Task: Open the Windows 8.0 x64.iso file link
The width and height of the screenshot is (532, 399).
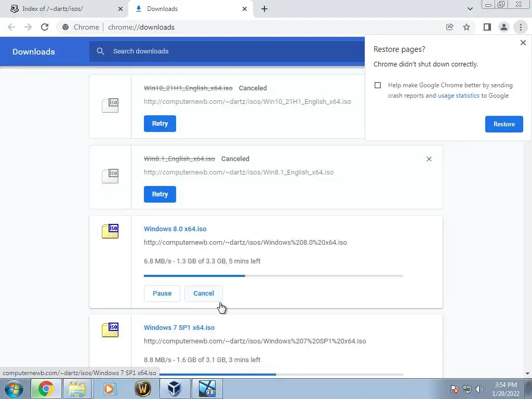Action: point(175,229)
